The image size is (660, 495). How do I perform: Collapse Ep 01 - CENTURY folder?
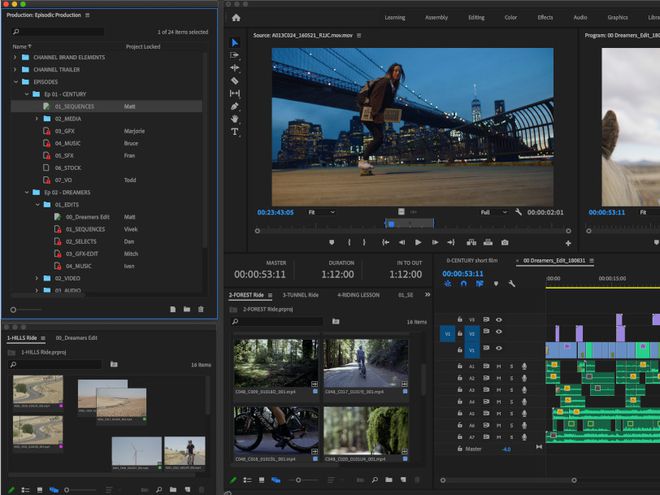(27, 94)
